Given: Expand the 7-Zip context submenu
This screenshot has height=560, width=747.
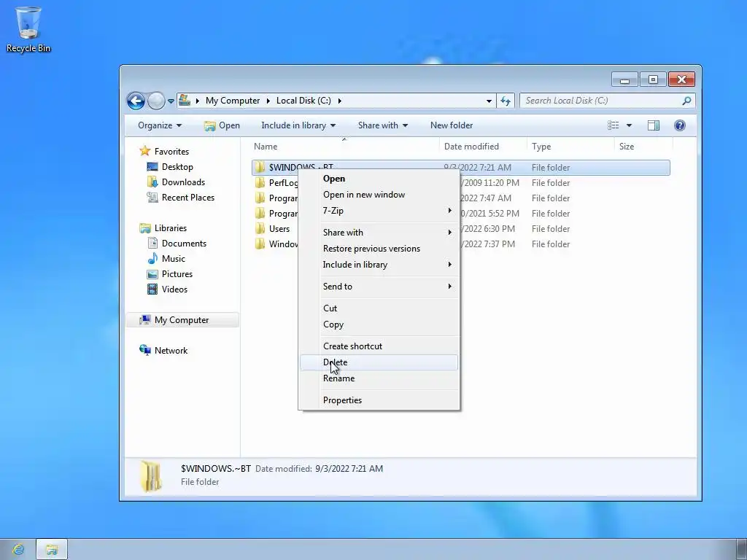Looking at the screenshot, I should pos(379,211).
